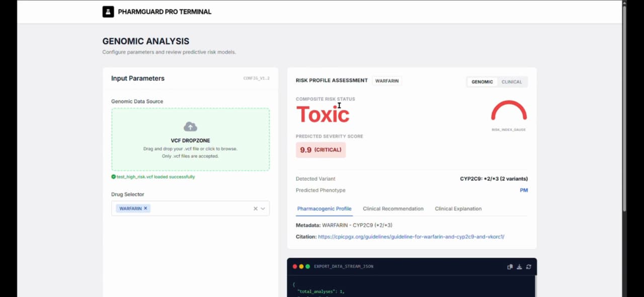Open the Clinical Explanation tab
Image resolution: width=644 pixels, height=297 pixels.
point(458,209)
